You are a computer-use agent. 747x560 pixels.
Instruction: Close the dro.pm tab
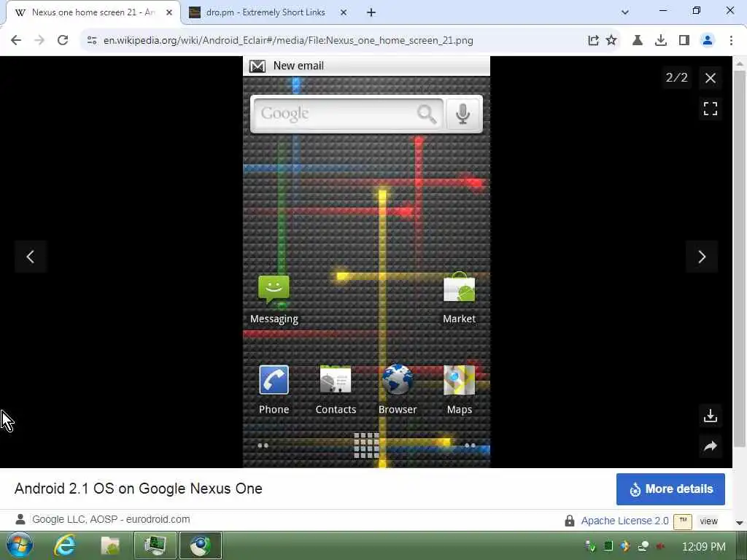coord(344,12)
